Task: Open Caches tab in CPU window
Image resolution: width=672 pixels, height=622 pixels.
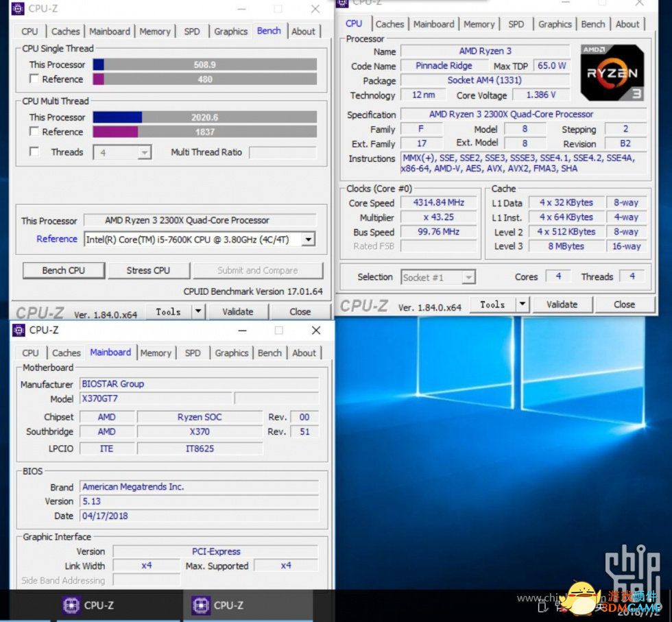Action: click(x=390, y=24)
